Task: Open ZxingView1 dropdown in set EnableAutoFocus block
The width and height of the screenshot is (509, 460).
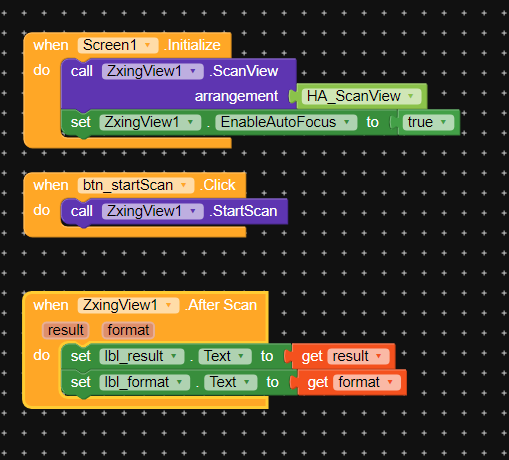Action: tap(150, 122)
